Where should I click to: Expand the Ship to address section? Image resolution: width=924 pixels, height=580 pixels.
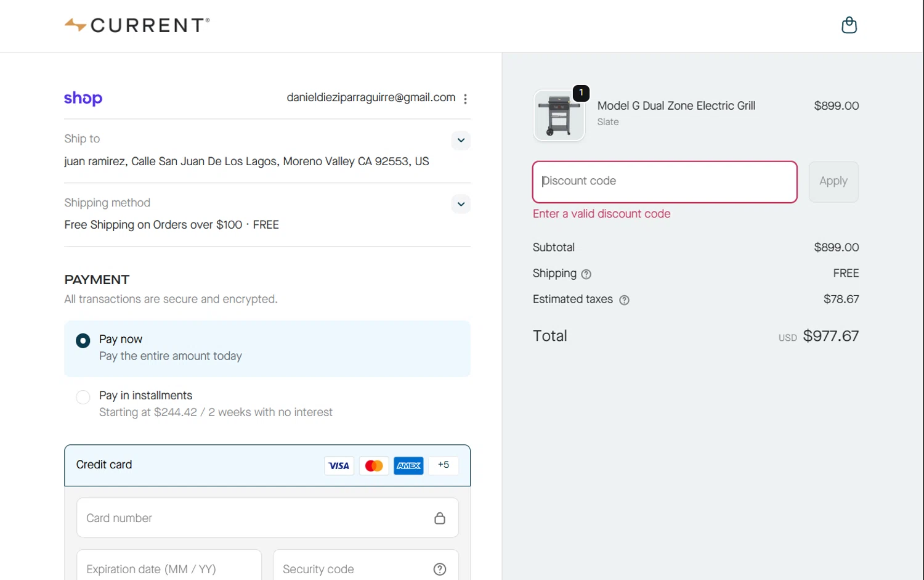pyautogui.click(x=461, y=141)
